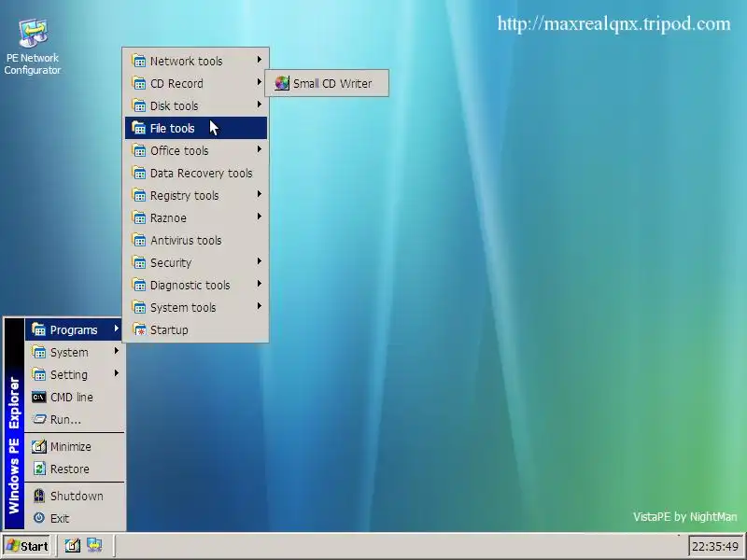Click the Run... icon in Start menu
Screen dimensions: 747x560
pos(38,419)
